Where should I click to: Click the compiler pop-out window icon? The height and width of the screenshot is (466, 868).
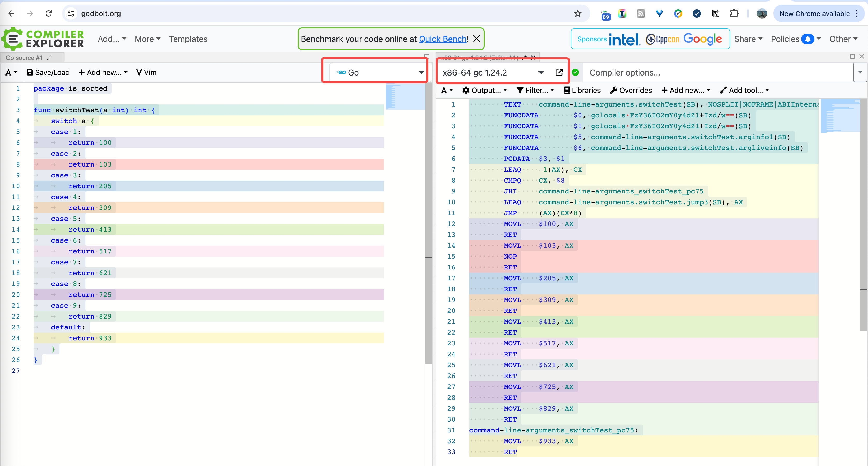[559, 72]
